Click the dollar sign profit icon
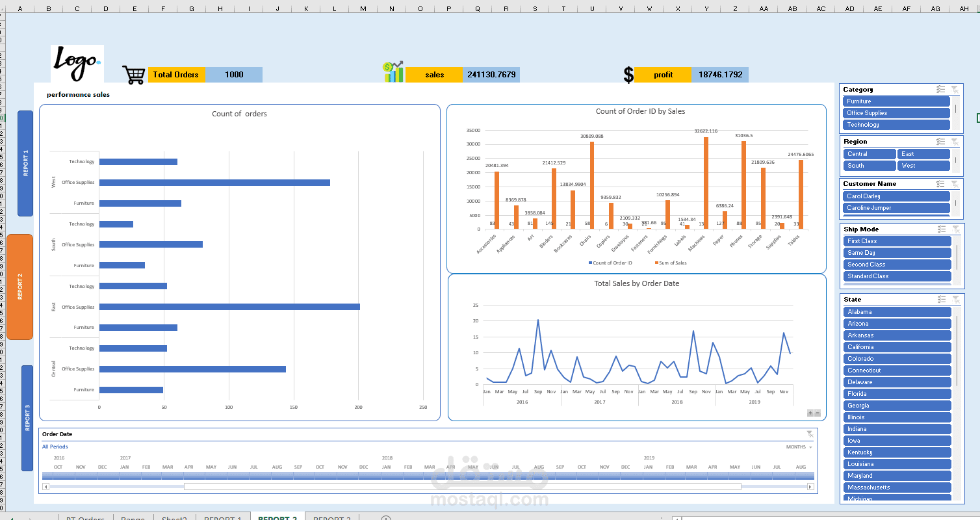 pyautogui.click(x=628, y=75)
